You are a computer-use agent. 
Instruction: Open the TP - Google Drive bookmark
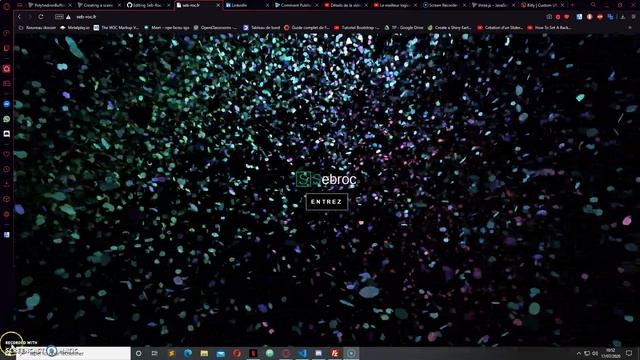tap(404, 28)
